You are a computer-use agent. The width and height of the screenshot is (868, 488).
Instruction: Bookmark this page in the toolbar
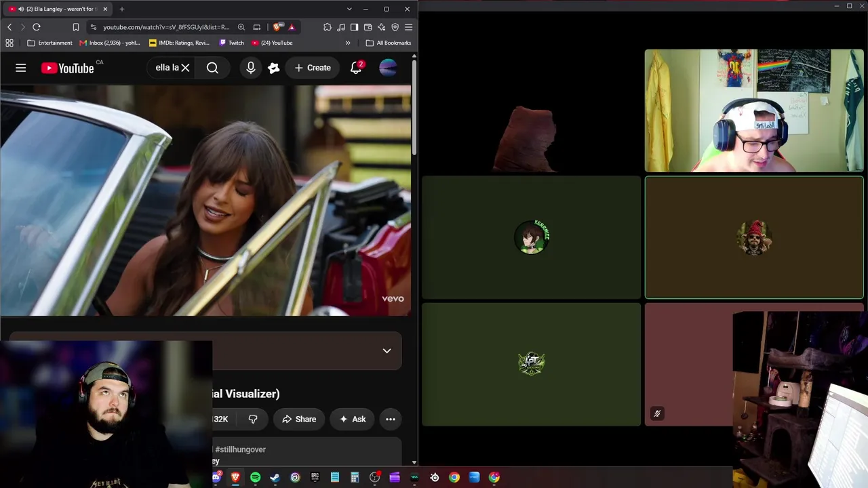coord(76,27)
